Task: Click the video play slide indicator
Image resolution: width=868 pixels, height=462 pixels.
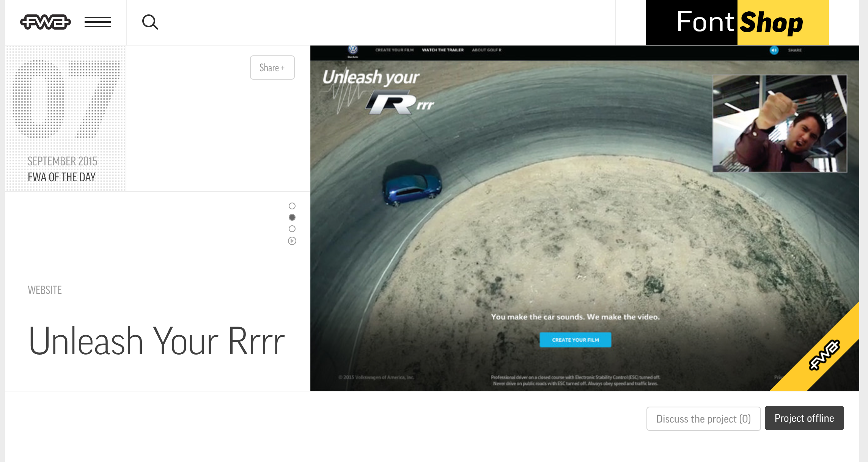Action: click(x=292, y=241)
